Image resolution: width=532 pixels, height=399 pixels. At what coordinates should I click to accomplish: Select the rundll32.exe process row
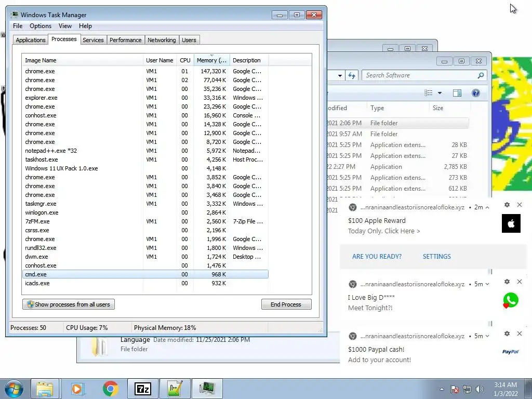[145, 248]
